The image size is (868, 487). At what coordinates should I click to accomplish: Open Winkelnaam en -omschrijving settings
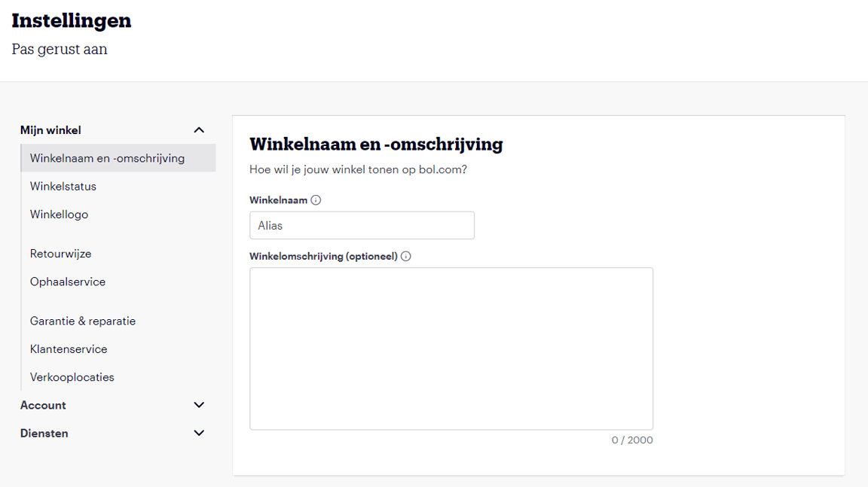106,158
